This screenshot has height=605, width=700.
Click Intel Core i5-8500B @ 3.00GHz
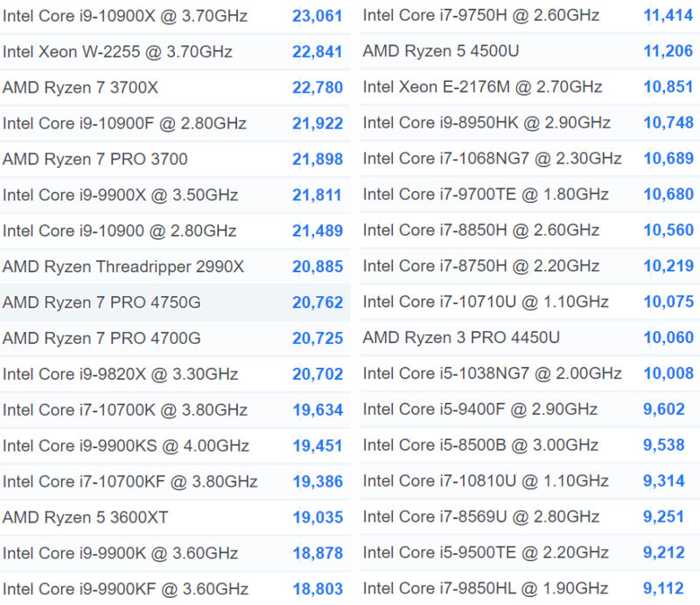pos(480,445)
